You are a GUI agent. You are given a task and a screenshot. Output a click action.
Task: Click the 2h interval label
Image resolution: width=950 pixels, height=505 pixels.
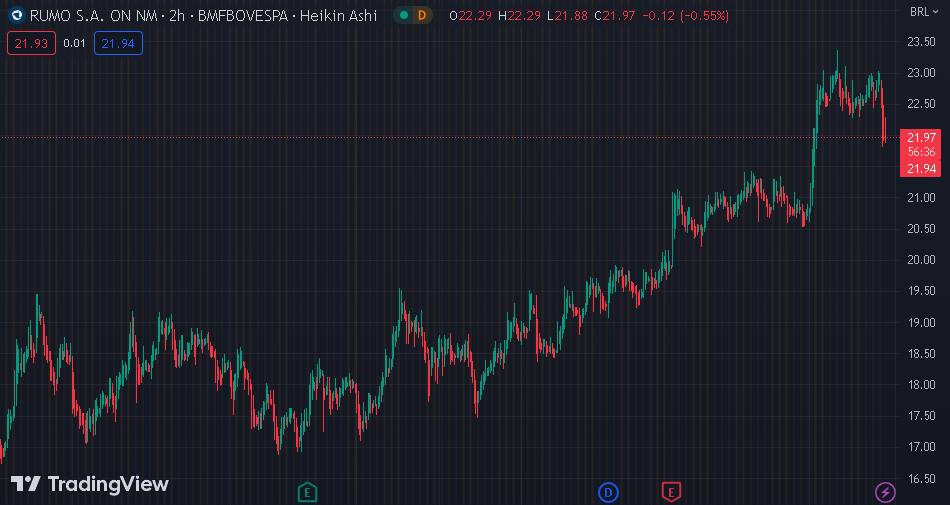178,16
